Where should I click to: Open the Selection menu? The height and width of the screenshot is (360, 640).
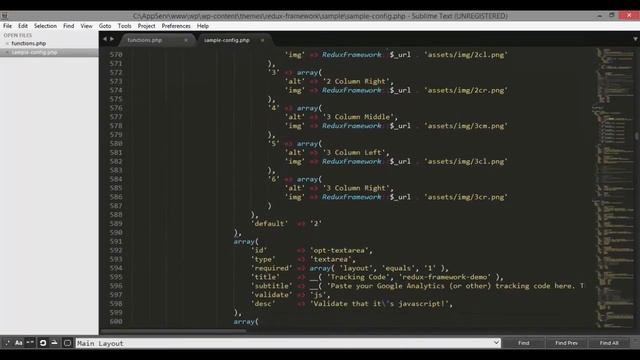click(45, 26)
